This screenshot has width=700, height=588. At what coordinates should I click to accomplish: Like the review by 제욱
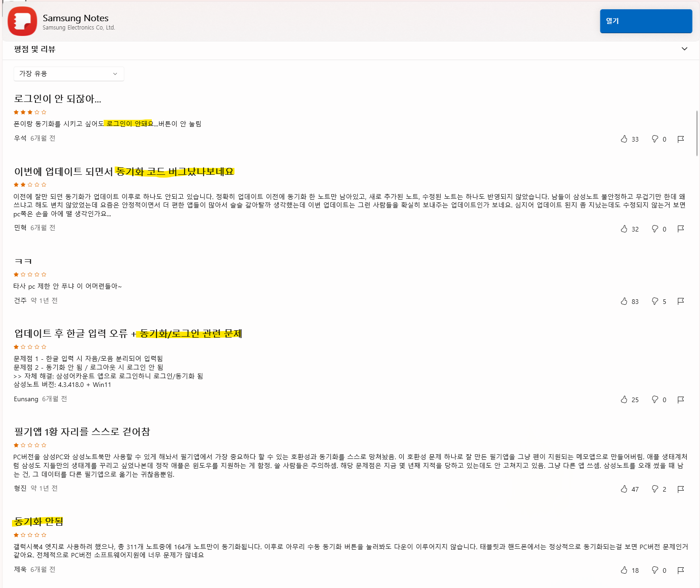click(624, 570)
